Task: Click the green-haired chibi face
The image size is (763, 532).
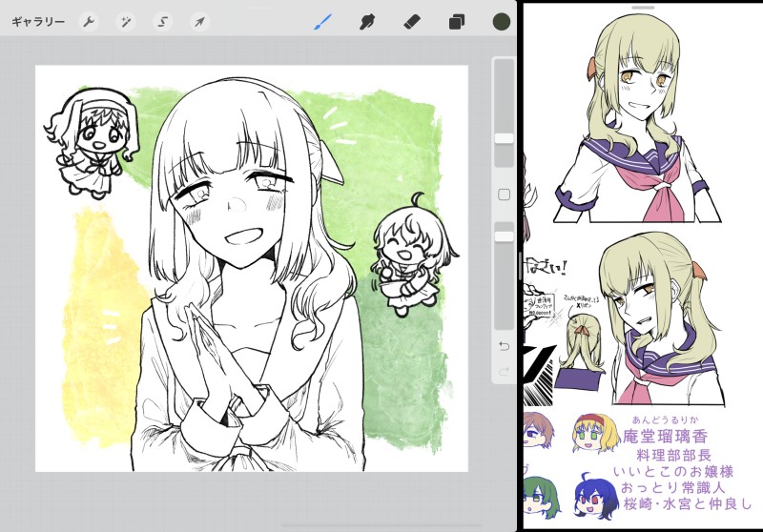Action: (541, 499)
